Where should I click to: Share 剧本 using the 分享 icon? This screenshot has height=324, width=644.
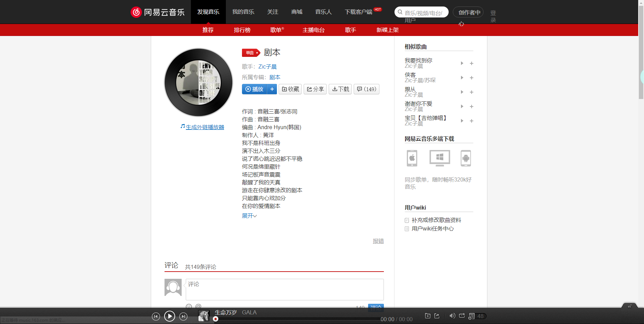click(315, 89)
